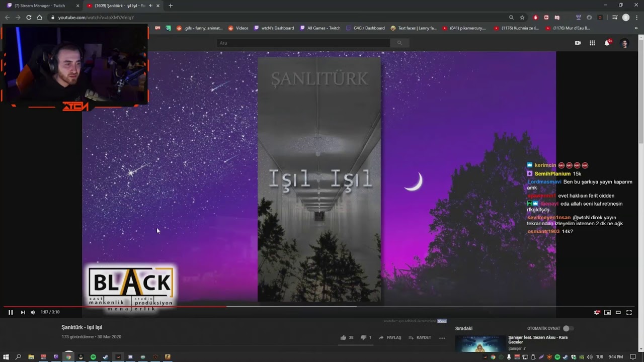This screenshot has width=644, height=362.
Task: Click Share link in adblock notice
Action: coord(442,321)
